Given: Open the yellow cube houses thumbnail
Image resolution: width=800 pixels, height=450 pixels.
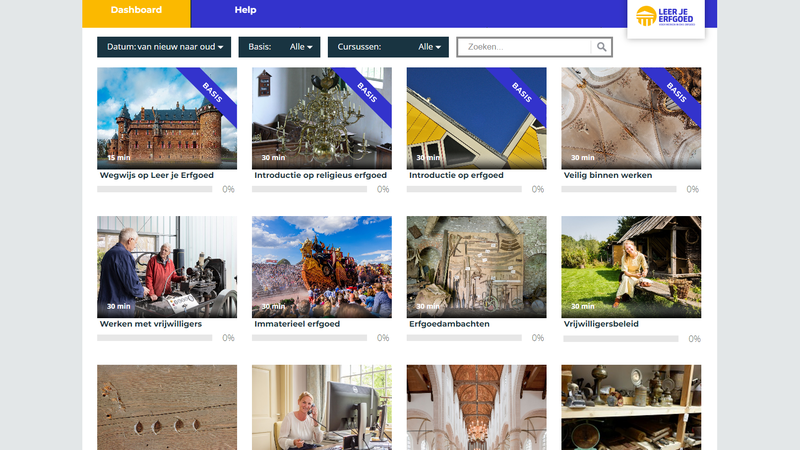Looking at the screenshot, I should (476, 118).
